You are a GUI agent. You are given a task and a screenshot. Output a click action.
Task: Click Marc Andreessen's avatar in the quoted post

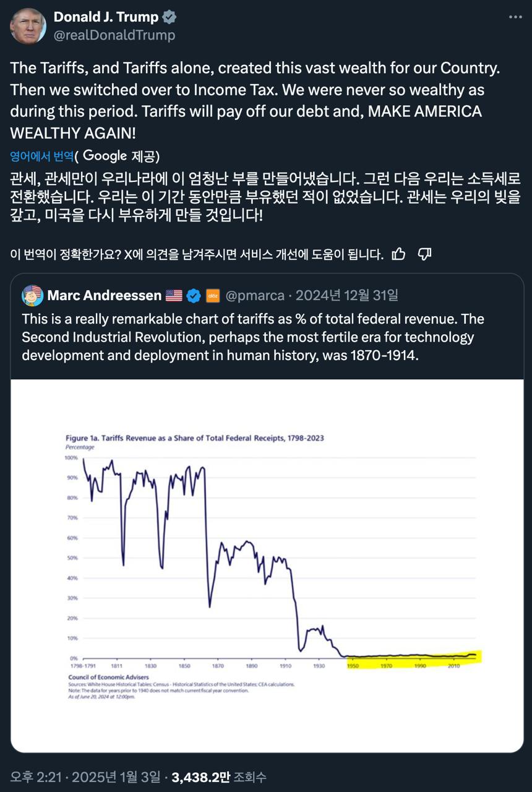click(x=32, y=296)
